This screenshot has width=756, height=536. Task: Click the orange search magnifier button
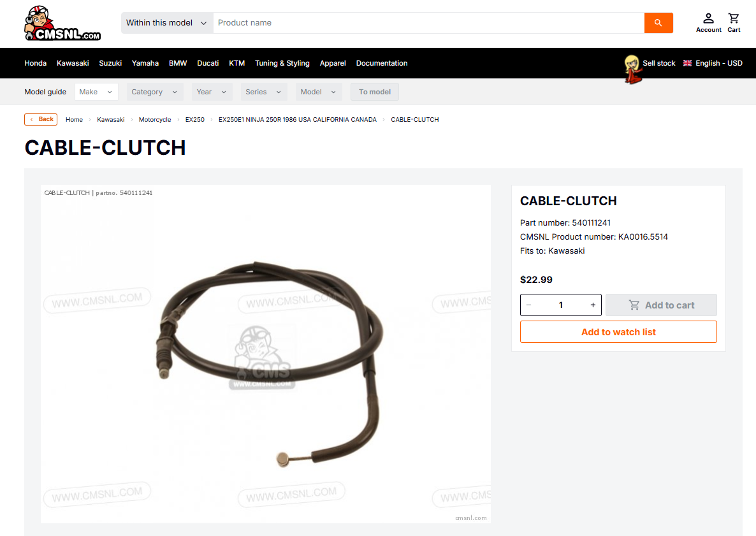click(x=658, y=23)
